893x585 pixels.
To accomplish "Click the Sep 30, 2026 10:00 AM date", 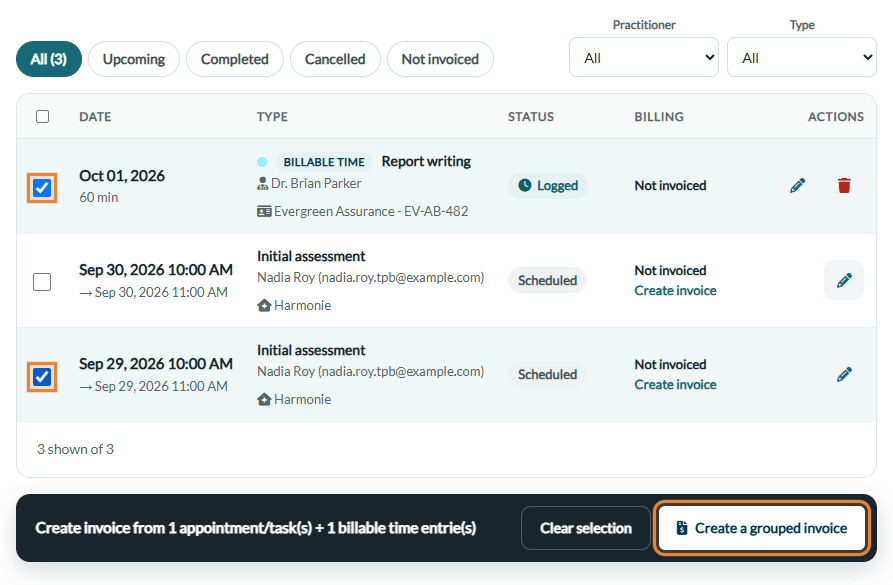I will tap(156, 269).
